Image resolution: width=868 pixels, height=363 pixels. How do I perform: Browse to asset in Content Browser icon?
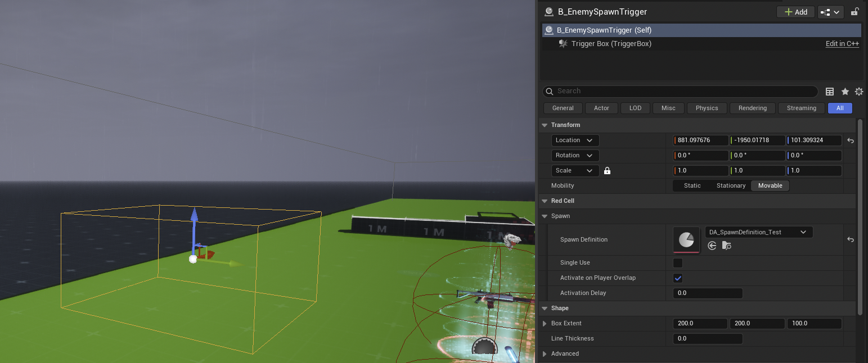(726, 246)
